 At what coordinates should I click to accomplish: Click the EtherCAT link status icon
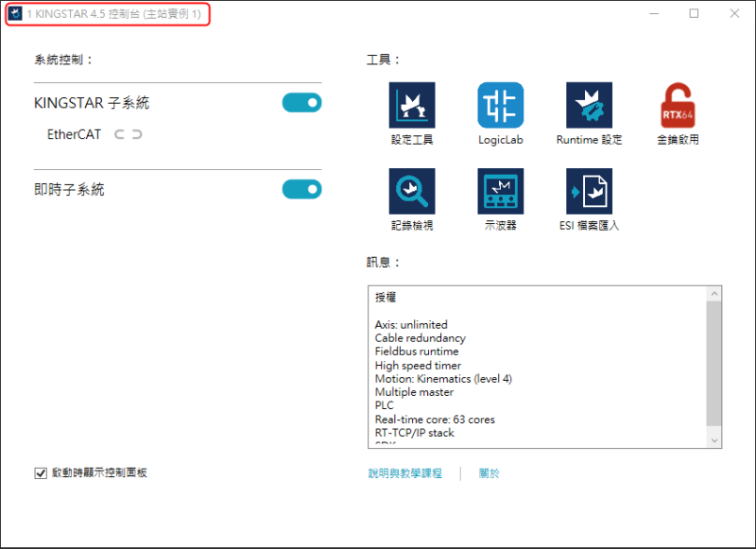(128, 134)
